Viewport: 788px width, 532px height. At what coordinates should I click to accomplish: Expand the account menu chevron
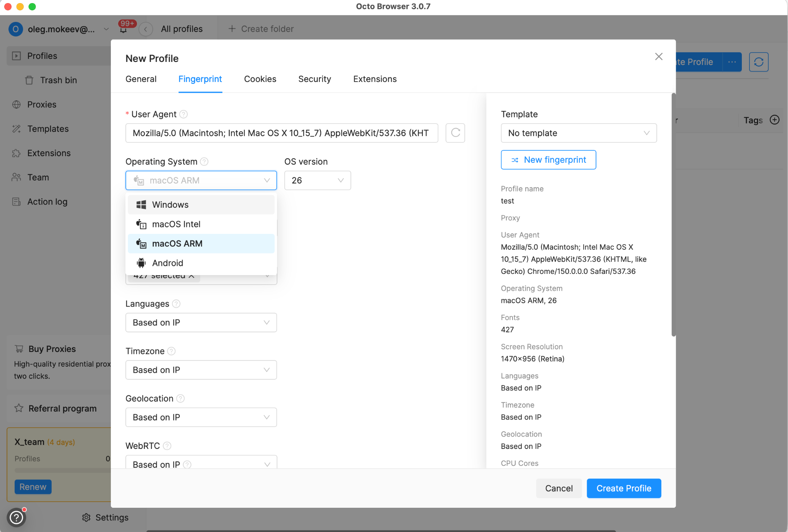[x=106, y=29]
